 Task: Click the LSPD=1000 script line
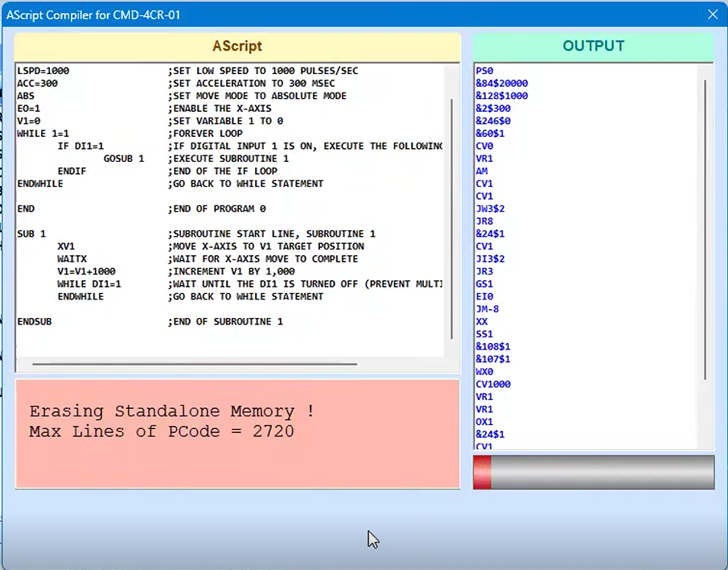[43, 71]
